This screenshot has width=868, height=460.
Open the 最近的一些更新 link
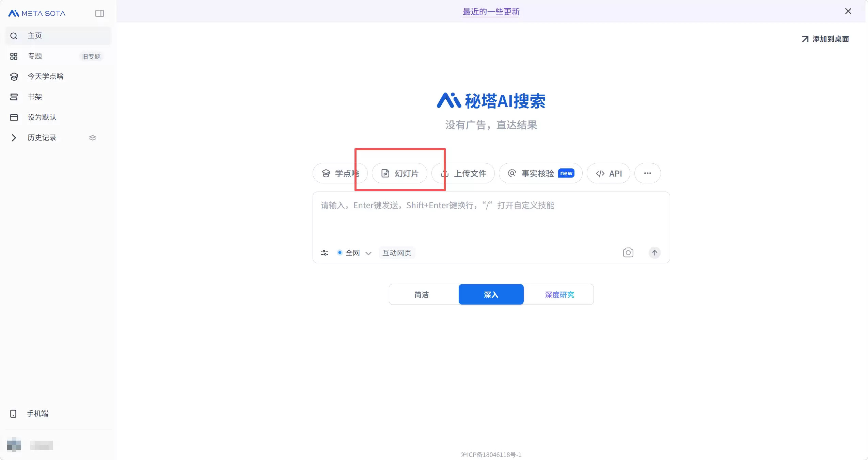(491, 12)
